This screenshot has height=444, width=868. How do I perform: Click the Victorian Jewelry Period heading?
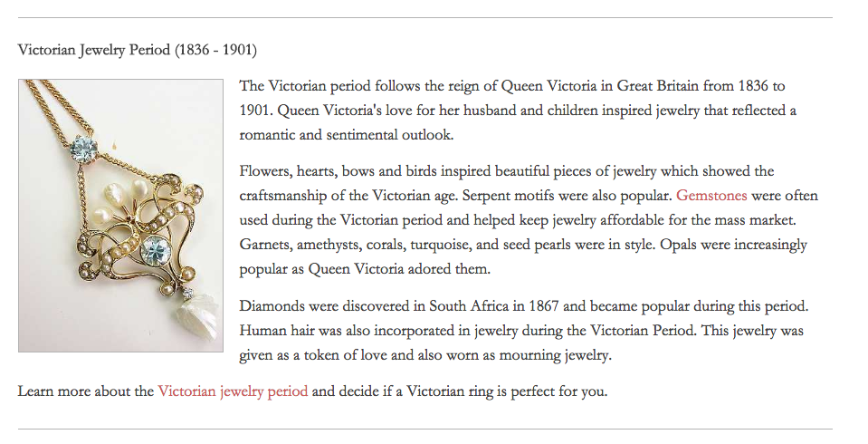tap(138, 50)
